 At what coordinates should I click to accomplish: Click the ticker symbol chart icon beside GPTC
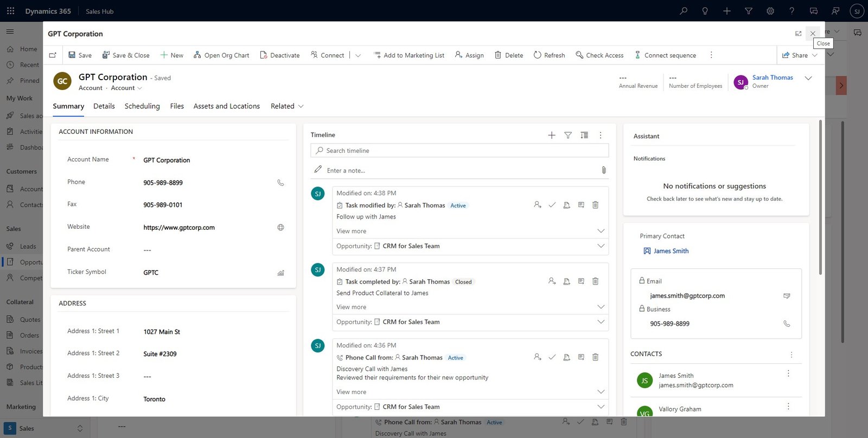(280, 273)
